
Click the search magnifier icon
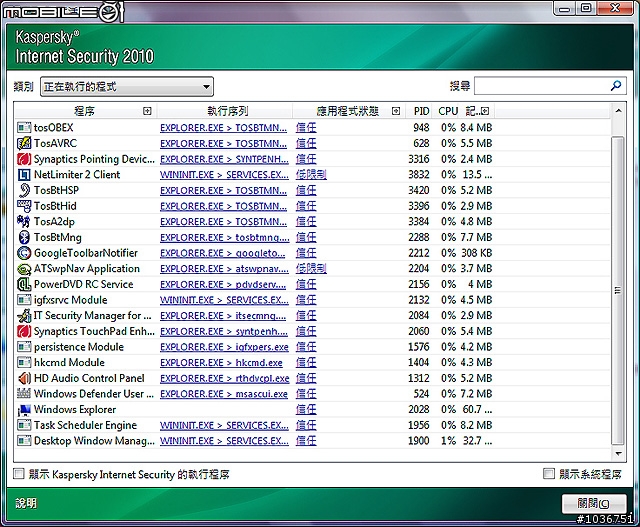[x=616, y=86]
